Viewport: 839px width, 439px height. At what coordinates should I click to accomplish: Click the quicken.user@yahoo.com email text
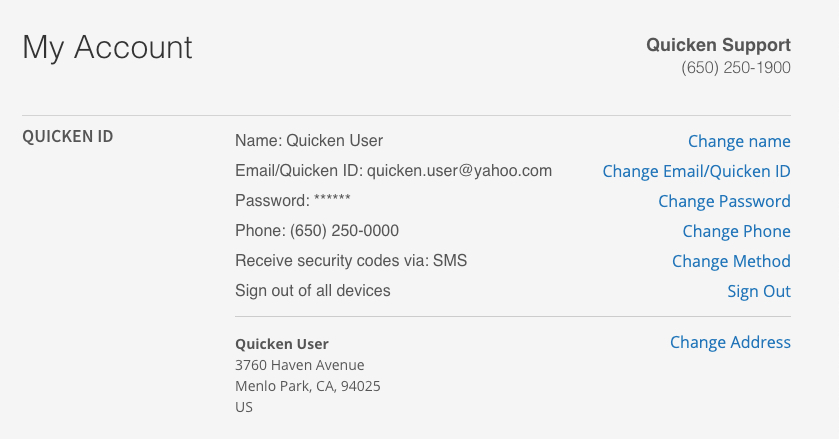coord(459,171)
